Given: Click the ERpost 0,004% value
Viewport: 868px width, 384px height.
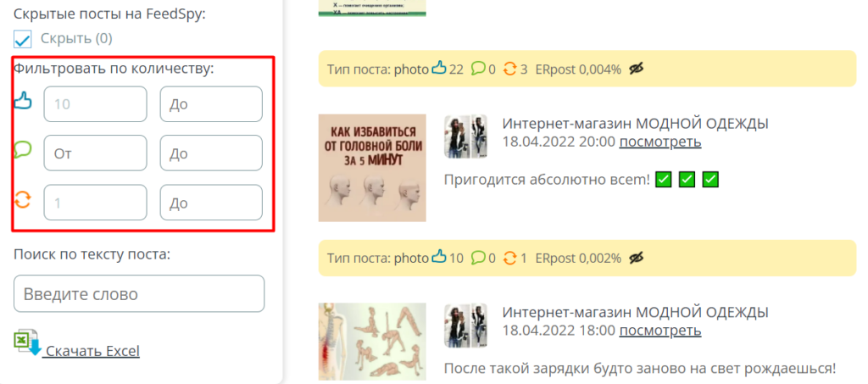Looking at the screenshot, I should (x=578, y=70).
